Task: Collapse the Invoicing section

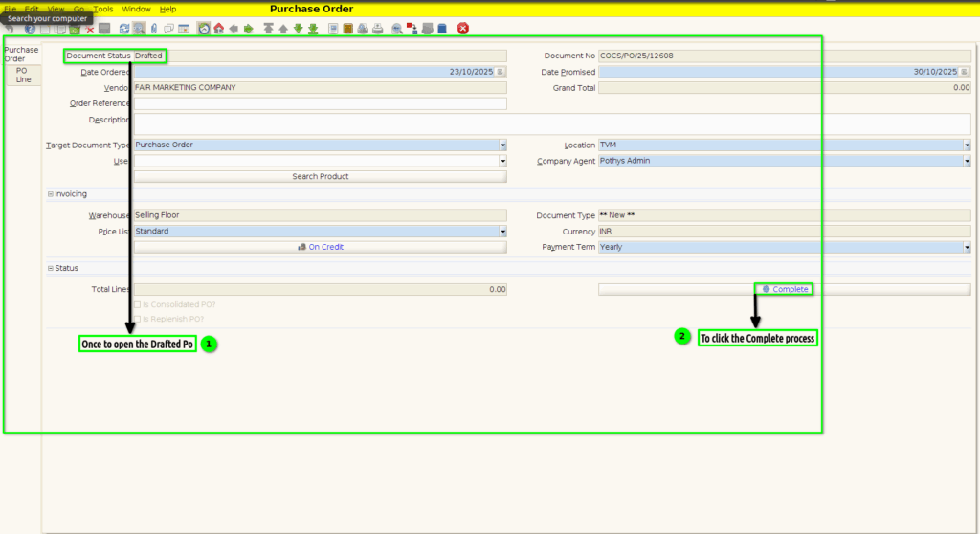Action: coord(51,194)
